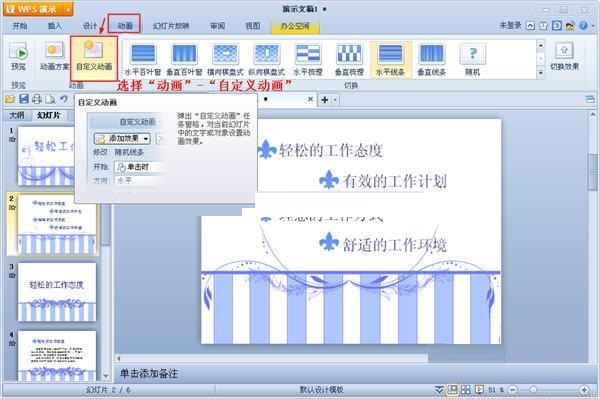Switch to the 大纲 outline tab
Image resolution: width=600 pixels, height=399 pixels.
click(17, 115)
